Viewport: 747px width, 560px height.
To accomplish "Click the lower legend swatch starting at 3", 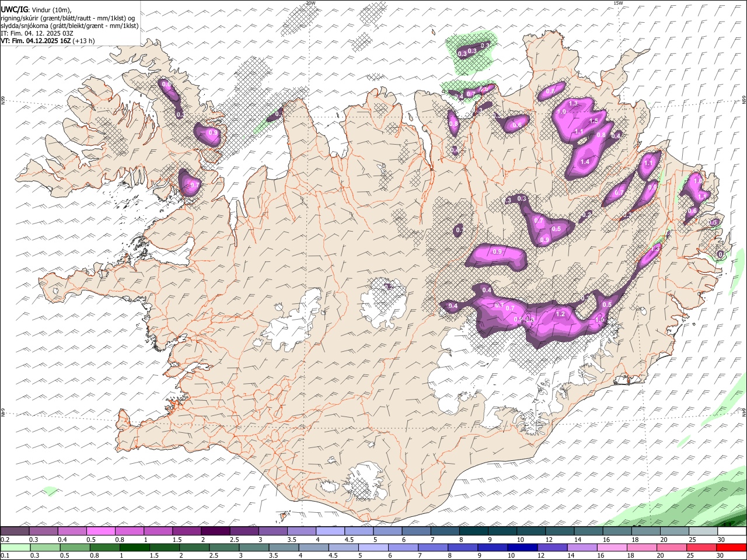I will (253, 548).
